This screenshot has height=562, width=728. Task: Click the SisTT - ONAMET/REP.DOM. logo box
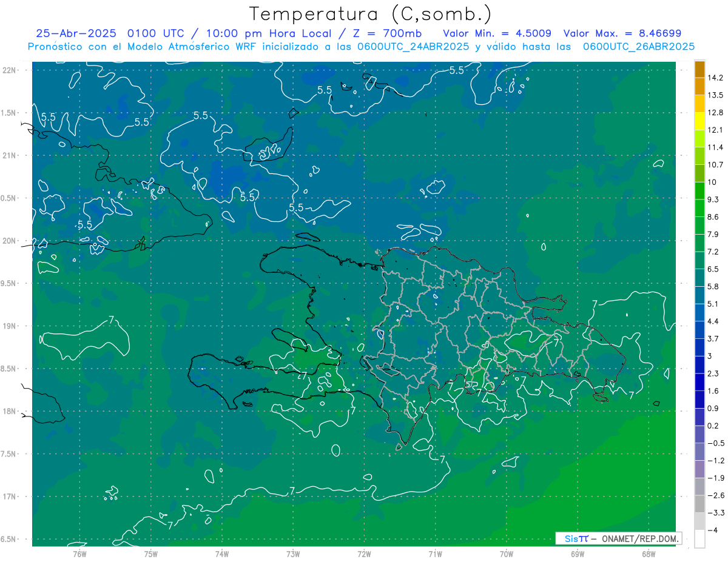point(619,538)
